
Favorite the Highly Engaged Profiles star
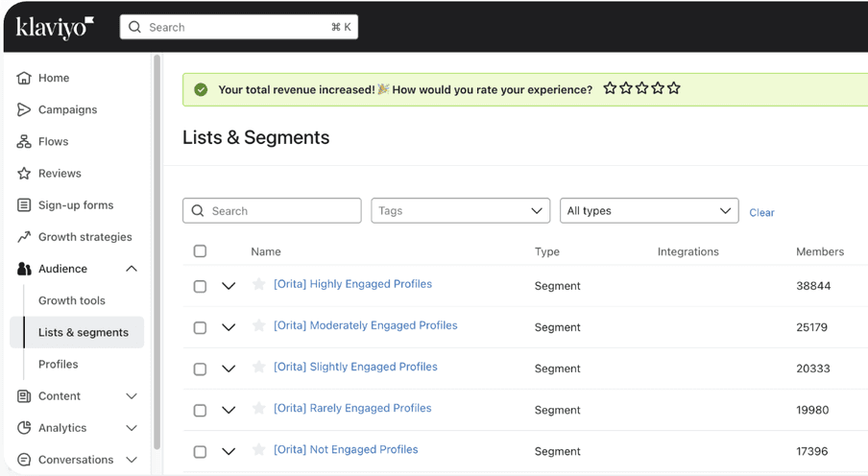tap(258, 284)
